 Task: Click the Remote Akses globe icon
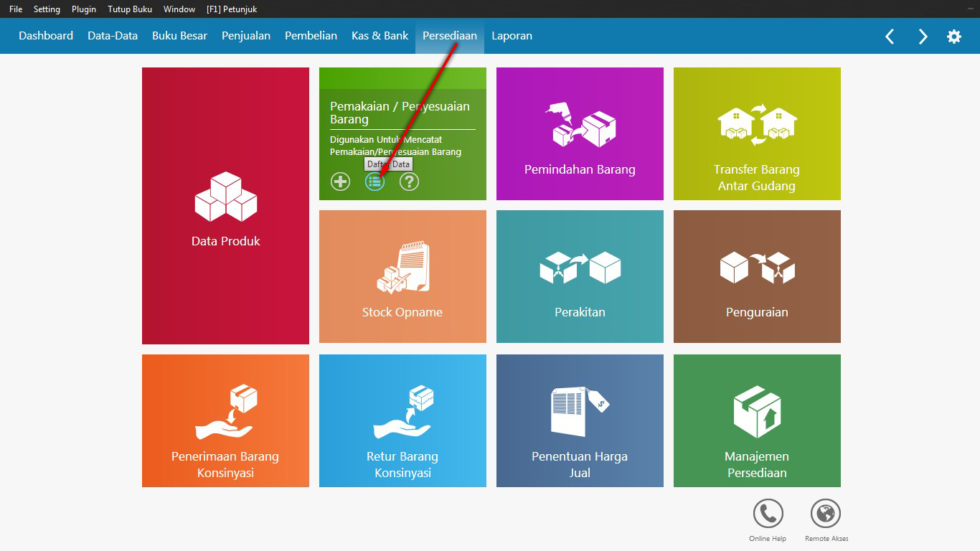coord(826,514)
